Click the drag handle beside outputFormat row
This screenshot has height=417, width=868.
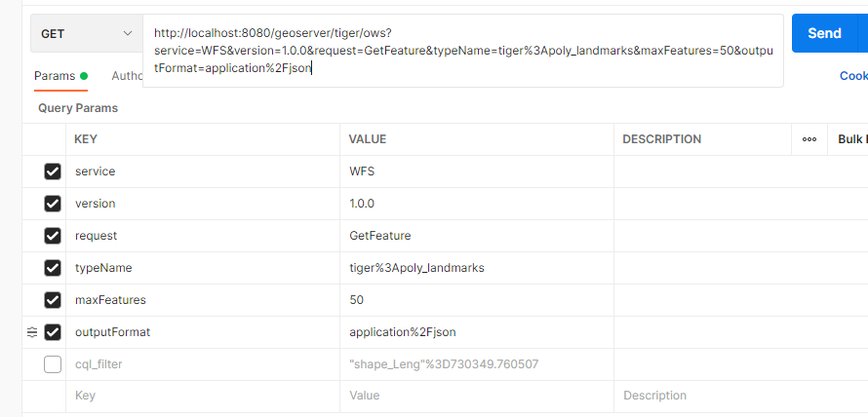point(31,332)
